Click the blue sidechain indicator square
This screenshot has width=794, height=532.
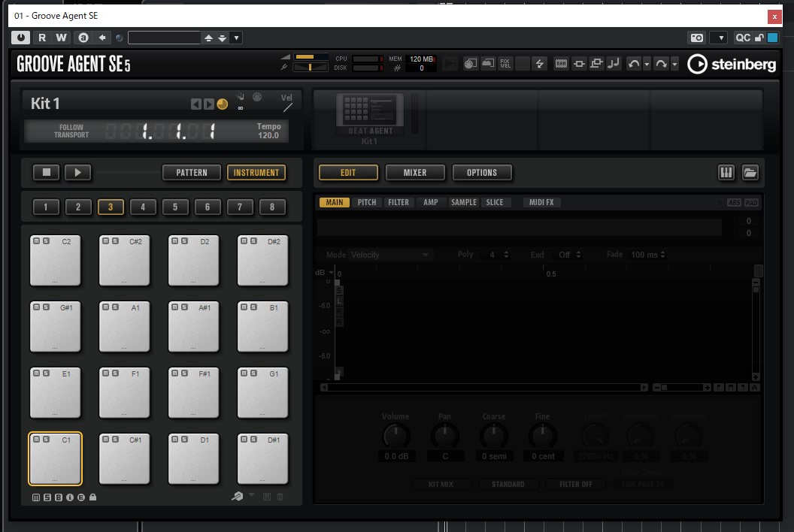tap(773, 38)
